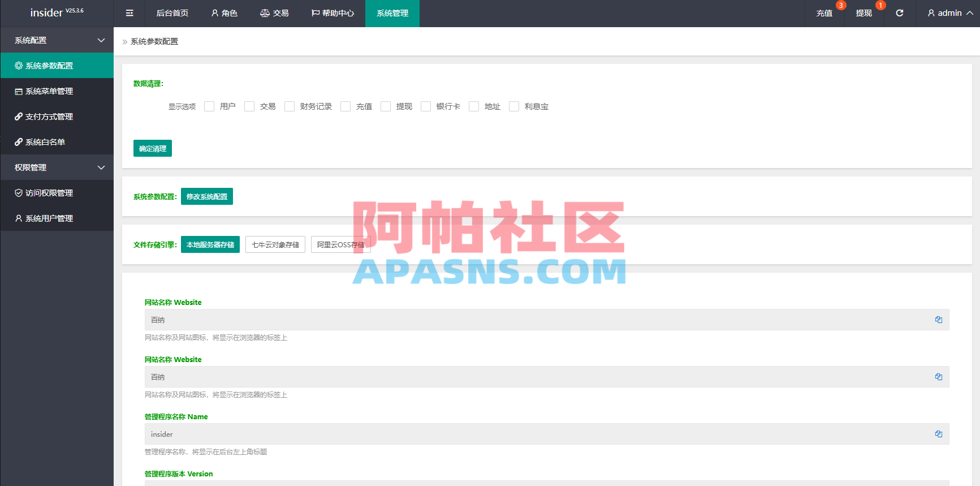Click the first 网站名称 Website input field

(547, 320)
